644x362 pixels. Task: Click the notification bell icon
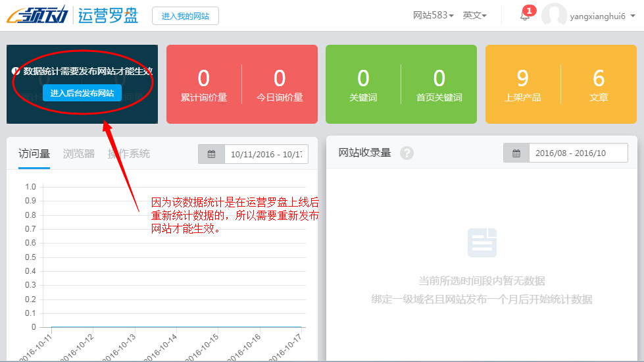(x=524, y=16)
